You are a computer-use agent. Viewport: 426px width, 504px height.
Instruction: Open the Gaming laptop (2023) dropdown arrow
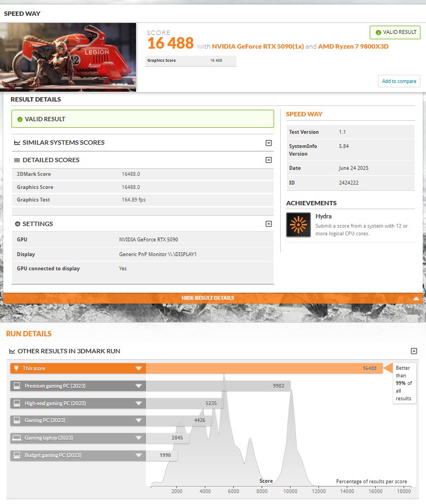(x=139, y=437)
